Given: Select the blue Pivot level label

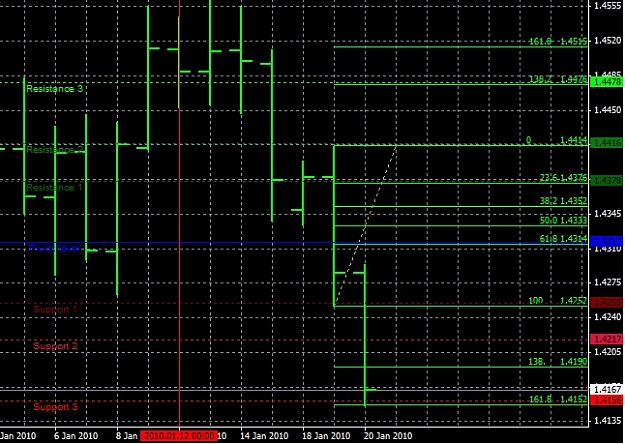Looking at the screenshot, I should coord(54,248).
